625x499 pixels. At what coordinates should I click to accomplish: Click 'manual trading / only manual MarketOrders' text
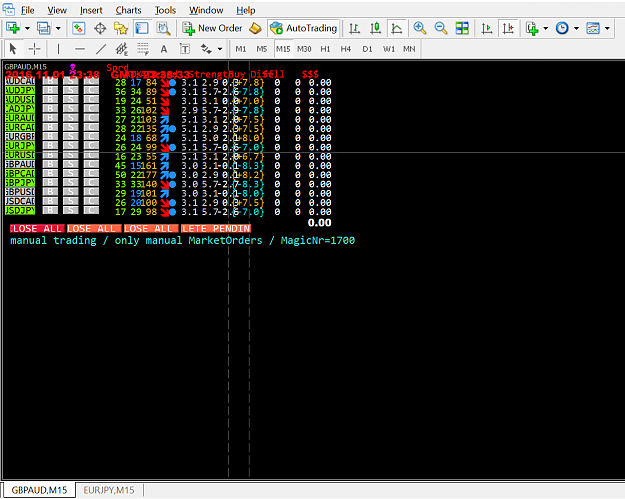tap(136, 240)
